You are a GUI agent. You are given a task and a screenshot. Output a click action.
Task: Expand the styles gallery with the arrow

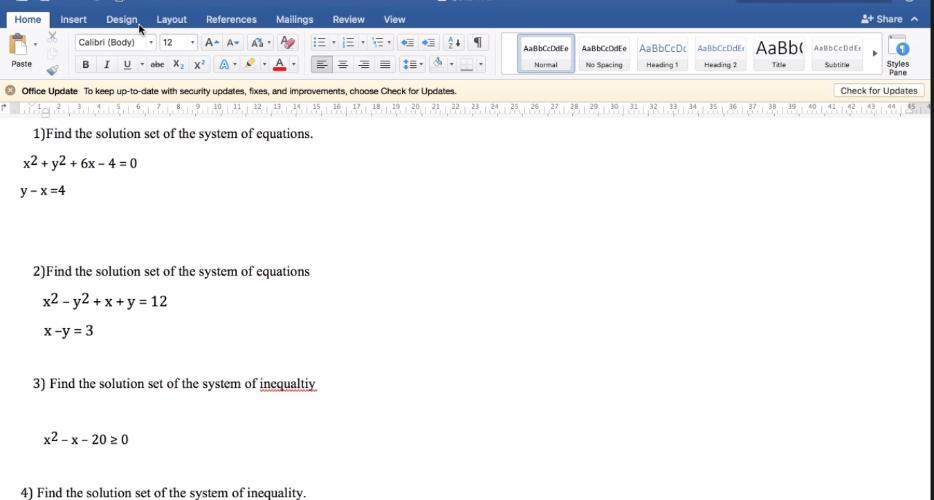coord(875,53)
